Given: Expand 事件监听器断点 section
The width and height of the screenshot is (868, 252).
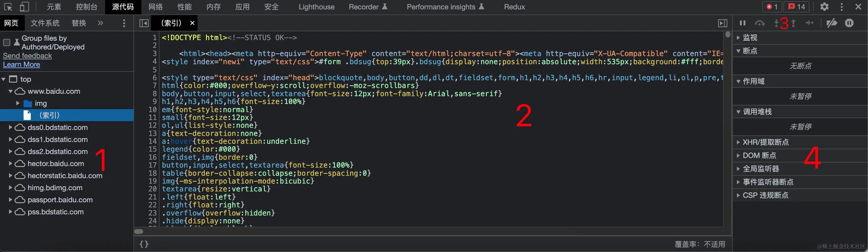Looking at the screenshot, I should 800,182.
